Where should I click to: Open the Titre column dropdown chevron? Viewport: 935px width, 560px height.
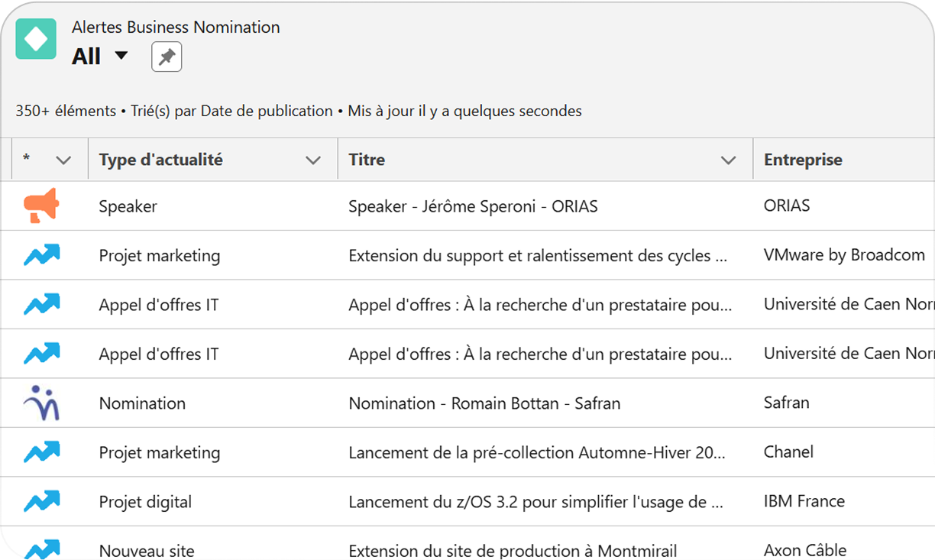point(728,160)
